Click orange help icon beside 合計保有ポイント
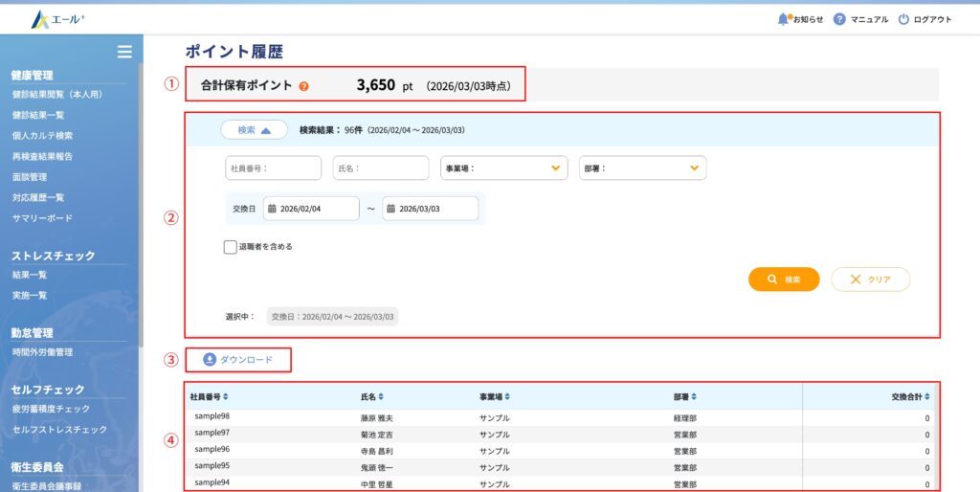 click(x=303, y=86)
